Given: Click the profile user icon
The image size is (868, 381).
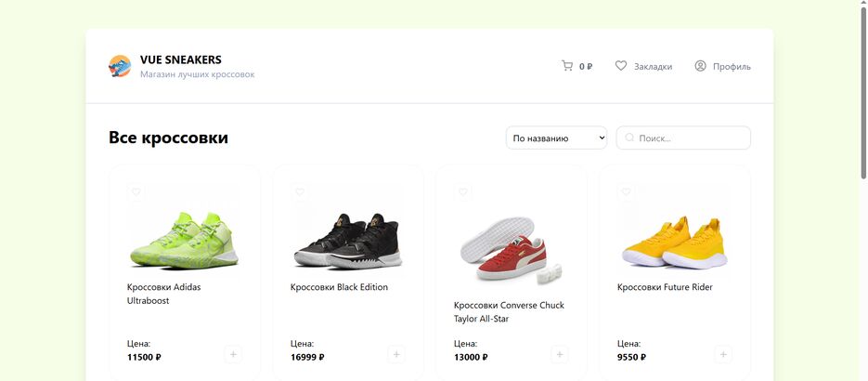Looking at the screenshot, I should point(701,66).
